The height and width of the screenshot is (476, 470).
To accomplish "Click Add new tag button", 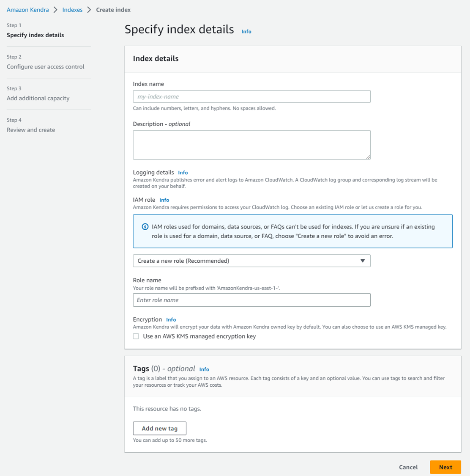I will tap(159, 428).
